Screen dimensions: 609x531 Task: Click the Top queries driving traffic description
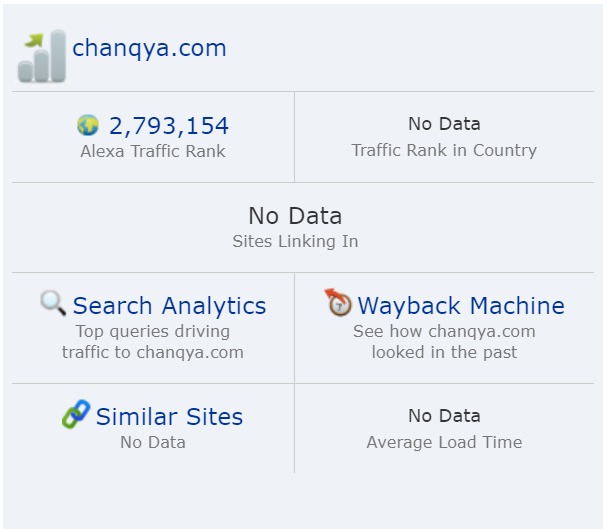point(153,342)
